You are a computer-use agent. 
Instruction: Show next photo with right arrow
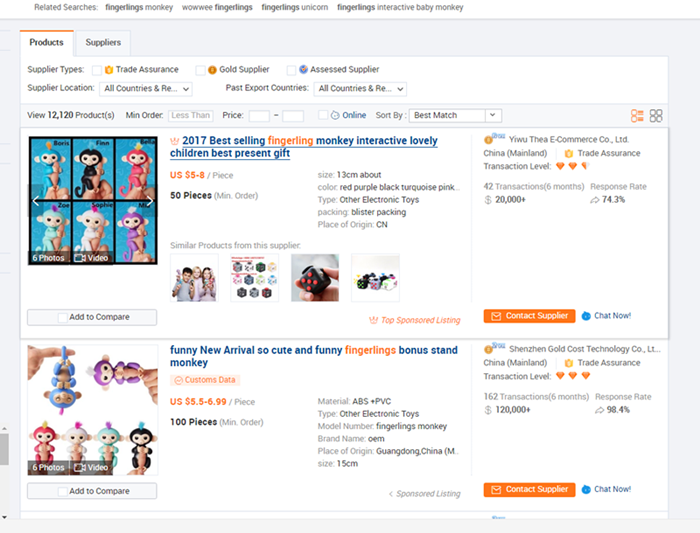pyautogui.click(x=149, y=202)
